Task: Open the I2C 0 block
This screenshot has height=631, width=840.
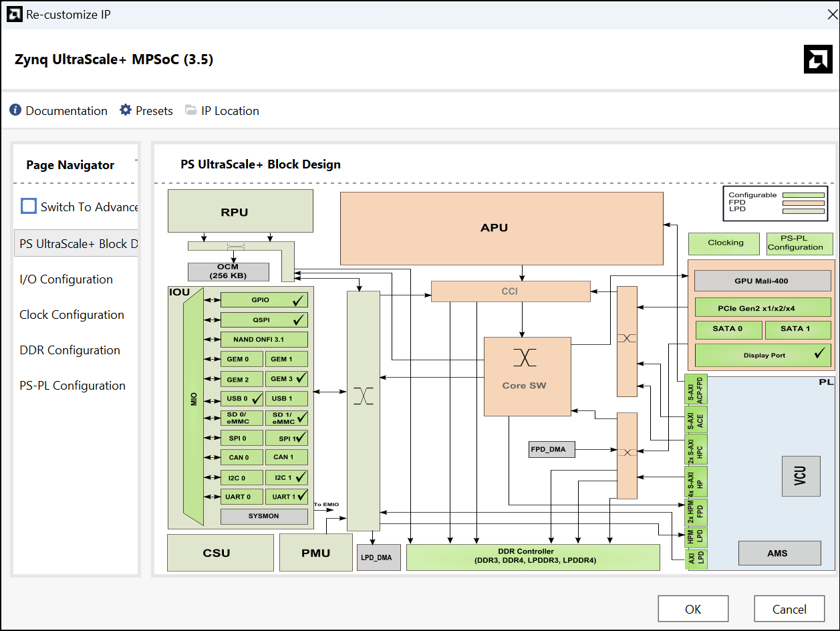Action: [242, 477]
